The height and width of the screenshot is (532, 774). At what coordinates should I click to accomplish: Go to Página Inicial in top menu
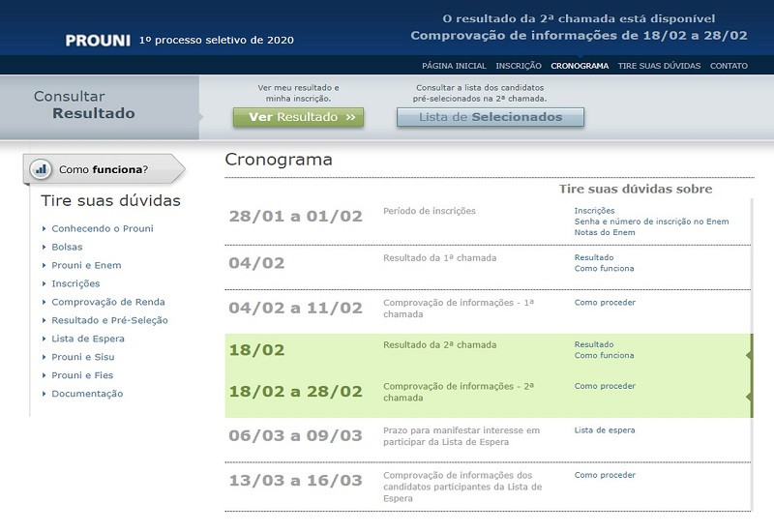[454, 66]
